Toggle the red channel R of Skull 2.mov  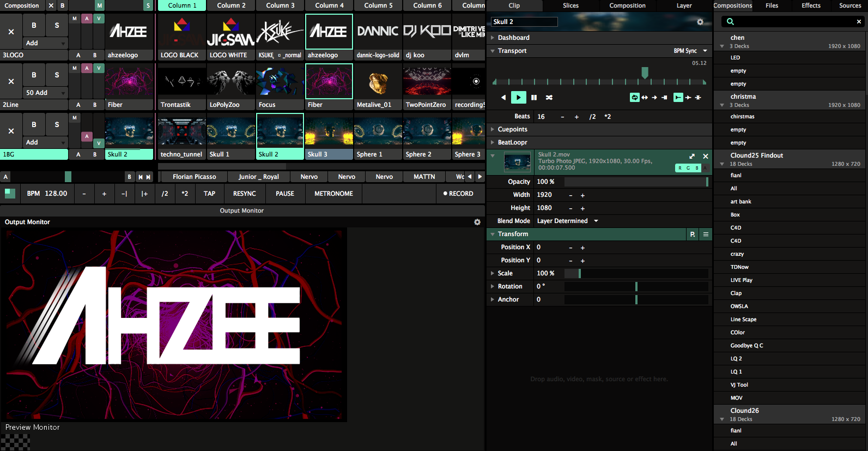680,168
